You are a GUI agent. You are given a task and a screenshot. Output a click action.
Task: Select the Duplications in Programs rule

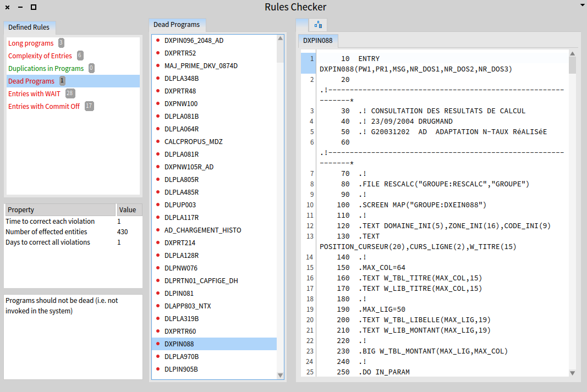[46, 69]
